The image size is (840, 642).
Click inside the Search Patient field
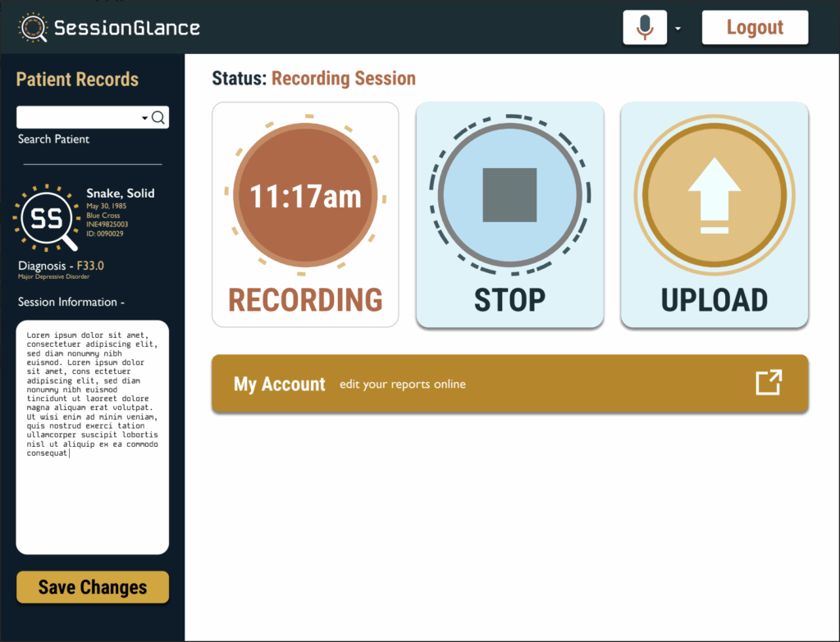(78, 118)
